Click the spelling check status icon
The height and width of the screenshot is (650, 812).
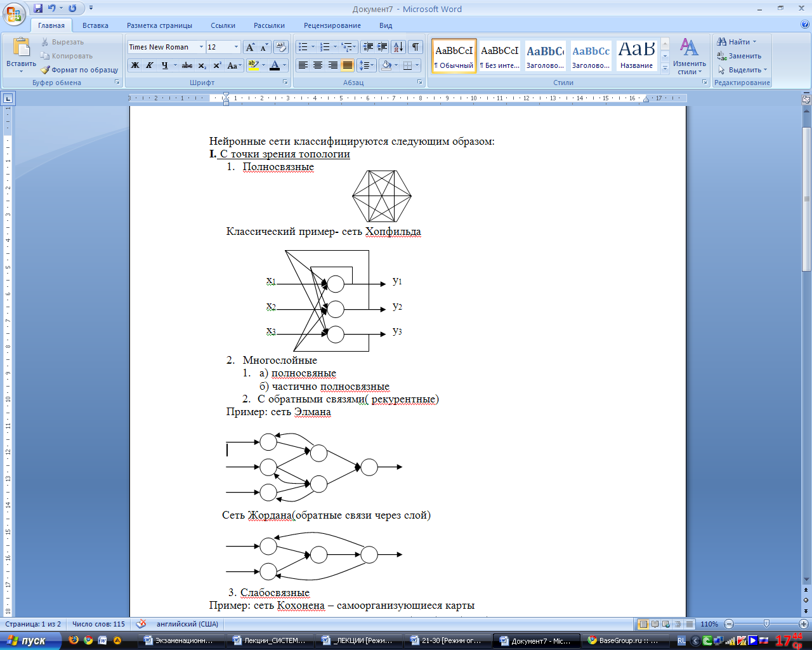(x=141, y=624)
